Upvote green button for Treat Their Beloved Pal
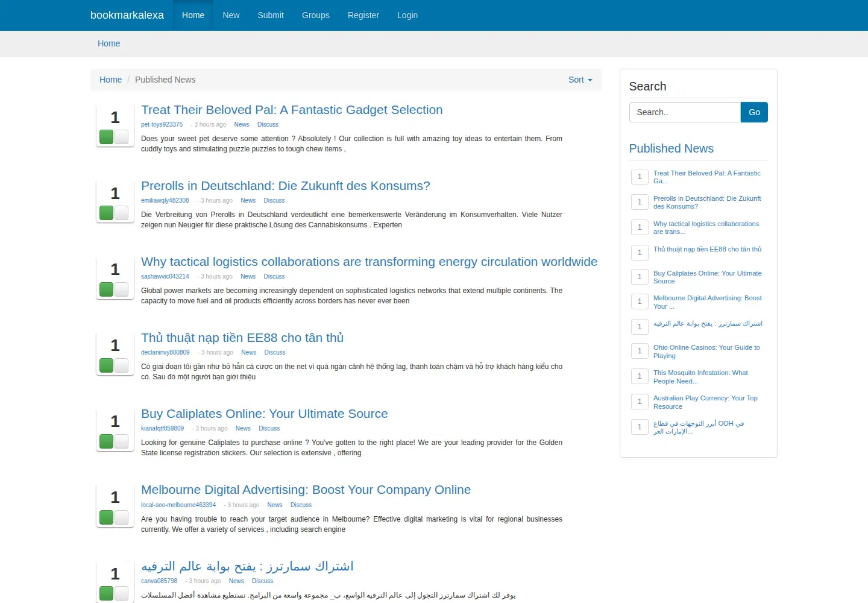This screenshot has width=868, height=603. click(x=107, y=137)
